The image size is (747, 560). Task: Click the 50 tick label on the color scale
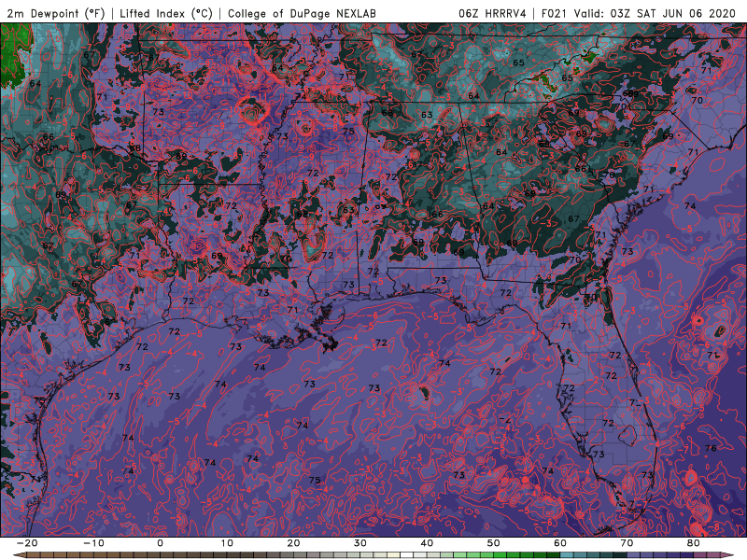(494, 543)
